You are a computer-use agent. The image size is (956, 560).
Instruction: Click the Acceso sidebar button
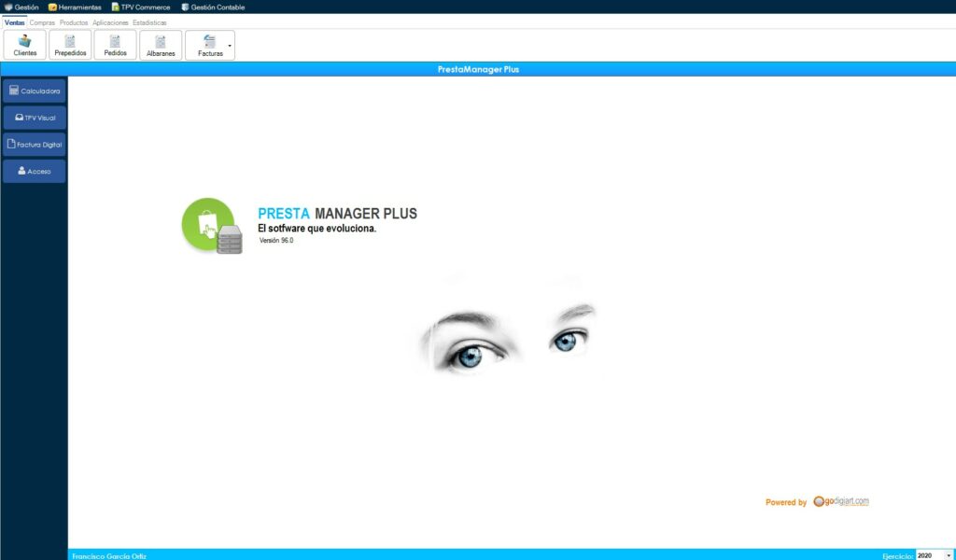tap(35, 171)
